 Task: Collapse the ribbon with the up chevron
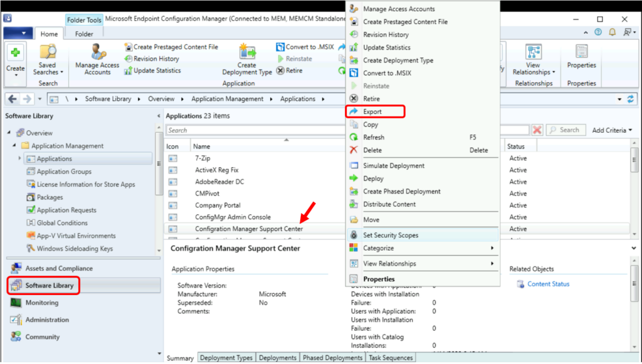(586, 33)
